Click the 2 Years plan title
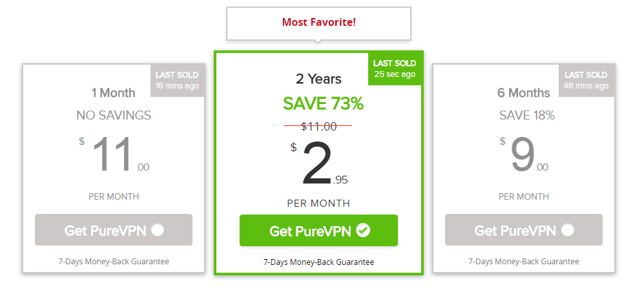This screenshot has height=294, width=644. pos(318,79)
